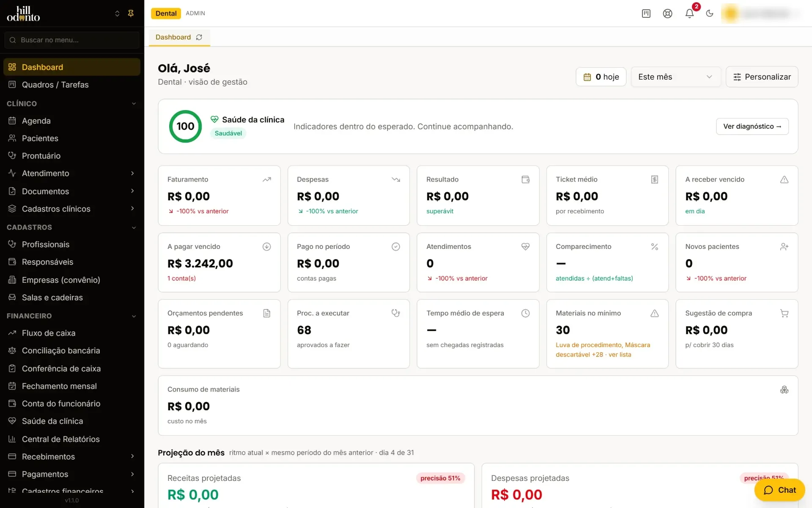Open the clinic switcher up-down arrows
Image resolution: width=812 pixels, height=508 pixels.
117,14
